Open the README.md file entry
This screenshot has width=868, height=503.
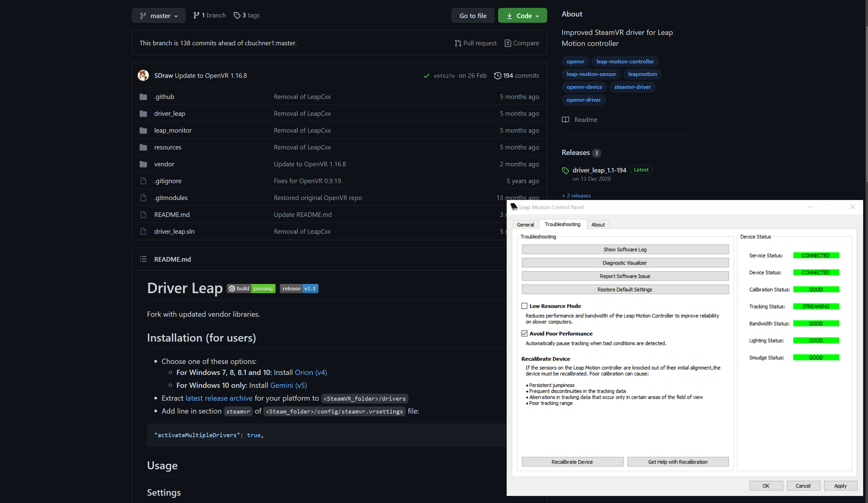point(171,215)
